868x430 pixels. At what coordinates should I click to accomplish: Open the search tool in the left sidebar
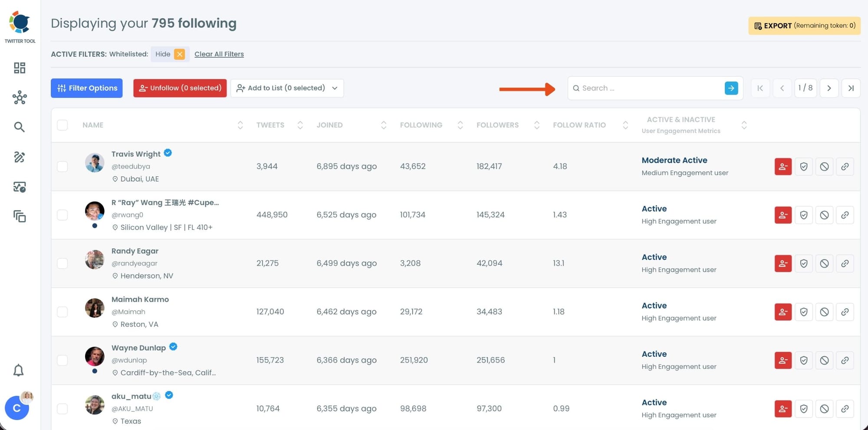click(x=19, y=127)
